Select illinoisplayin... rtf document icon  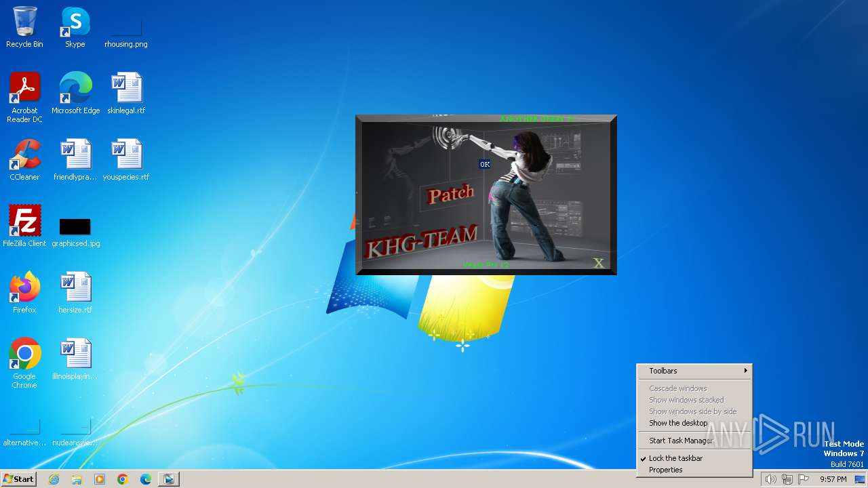pyautogui.click(x=75, y=359)
